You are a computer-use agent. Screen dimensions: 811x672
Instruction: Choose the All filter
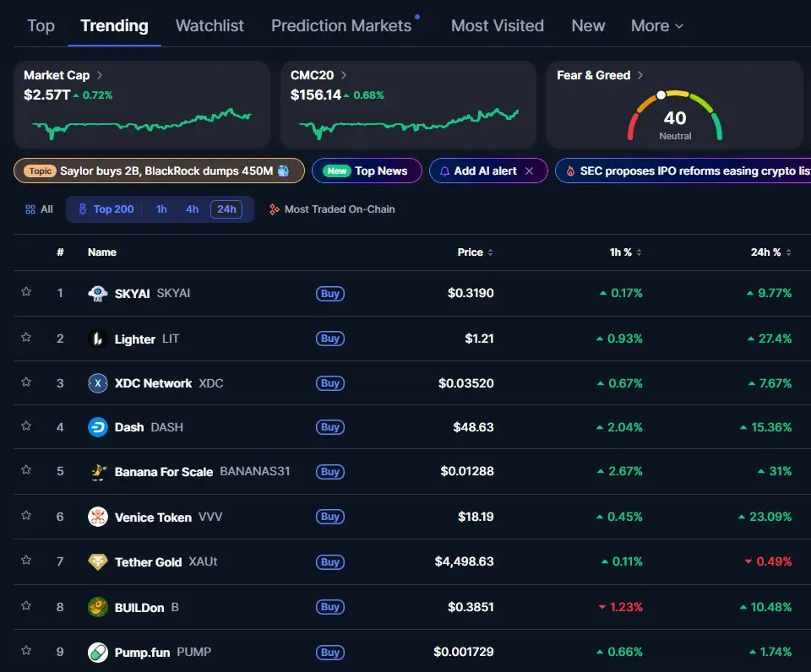[x=40, y=209]
